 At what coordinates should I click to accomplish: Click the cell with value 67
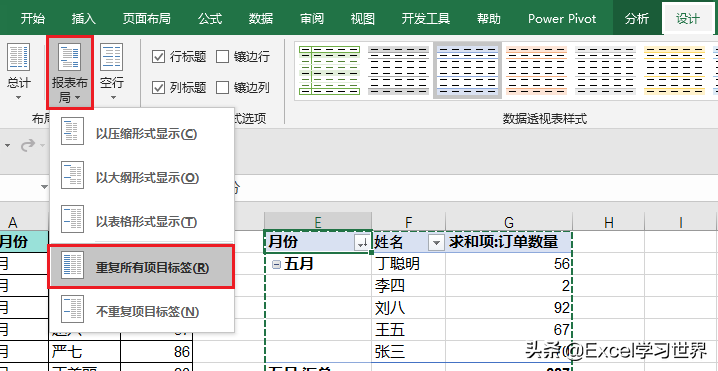pos(509,330)
